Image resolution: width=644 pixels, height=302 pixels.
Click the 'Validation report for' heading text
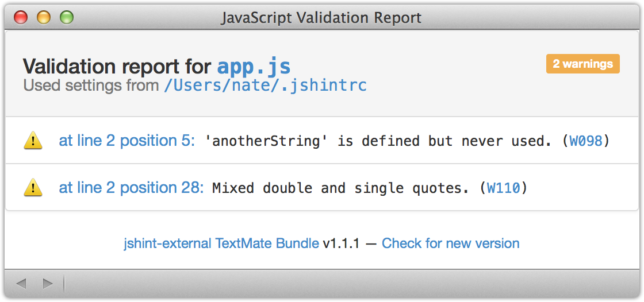(x=117, y=67)
